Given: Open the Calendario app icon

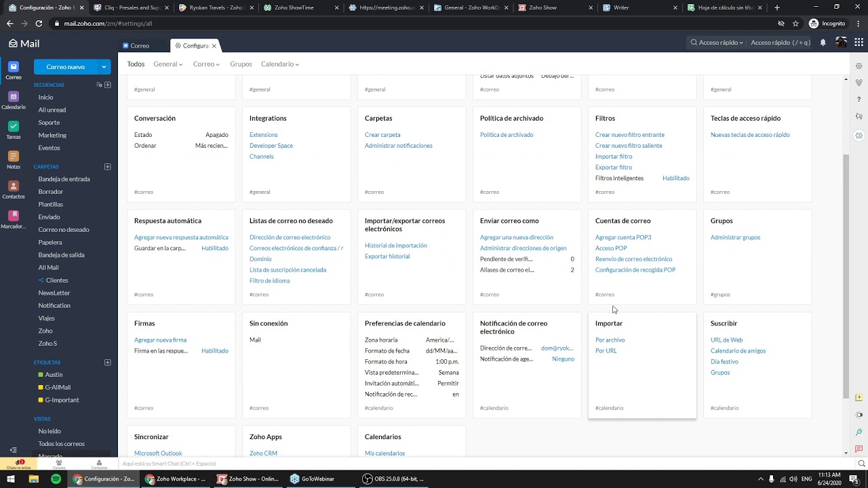Looking at the screenshot, I should click(x=14, y=100).
